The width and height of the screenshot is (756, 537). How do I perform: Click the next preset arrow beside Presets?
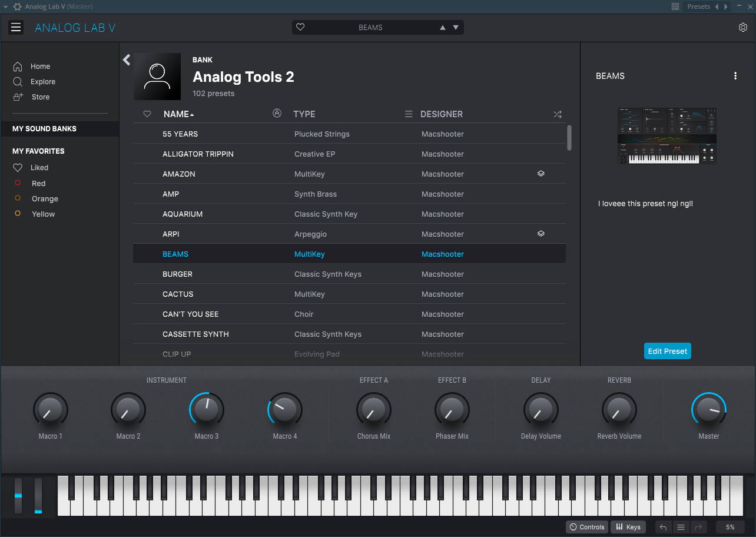[x=727, y=6]
